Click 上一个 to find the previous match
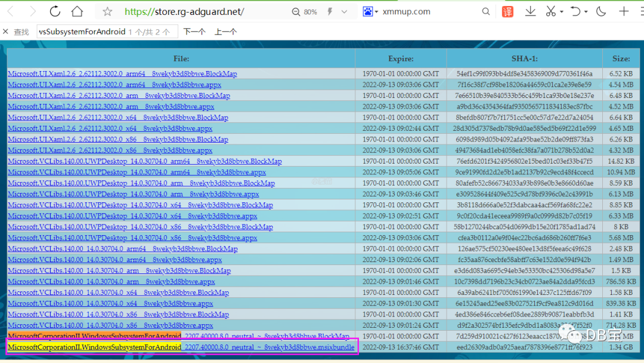The width and height of the screenshot is (644, 363). click(x=225, y=32)
